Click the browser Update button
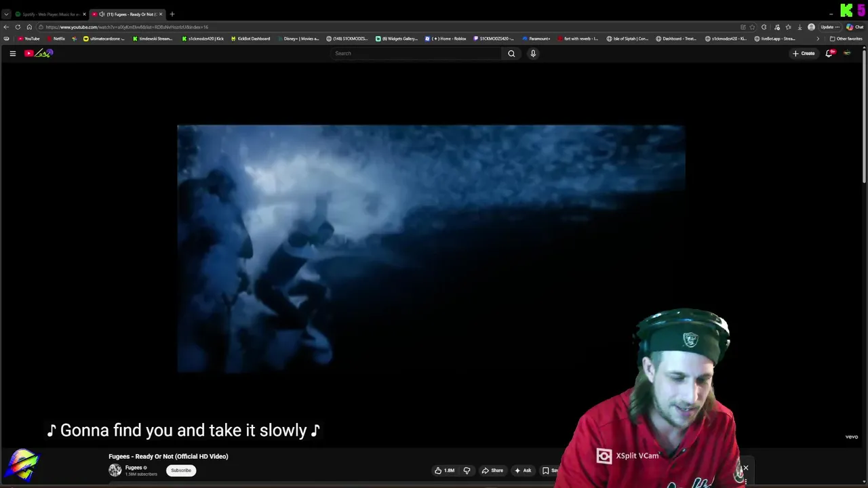The height and width of the screenshot is (488, 868). 830,27
